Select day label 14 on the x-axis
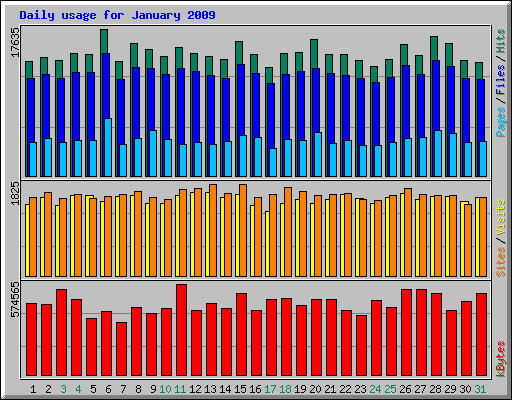Viewport: 512px width, 400px height. [225, 389]
